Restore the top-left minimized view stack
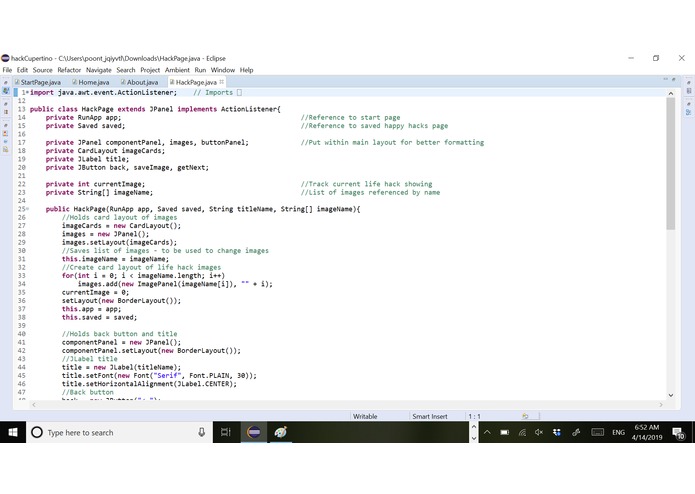The width and height of the screenshot is (695, 494). (6, 82)
